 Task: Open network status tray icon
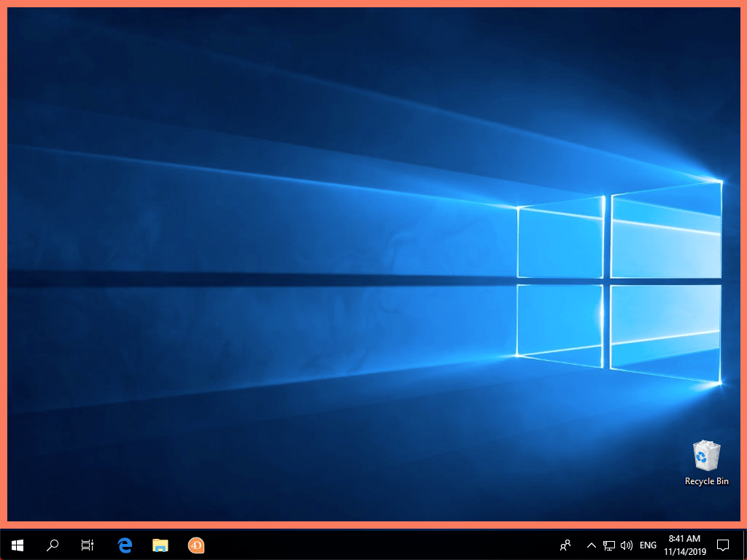click(x=609, y=545)
